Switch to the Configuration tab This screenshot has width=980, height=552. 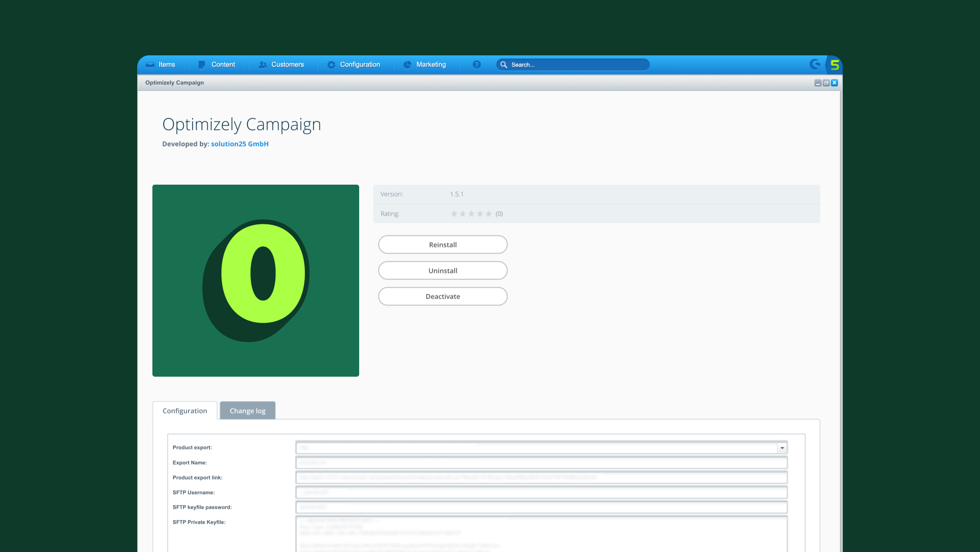click(185, 410)
